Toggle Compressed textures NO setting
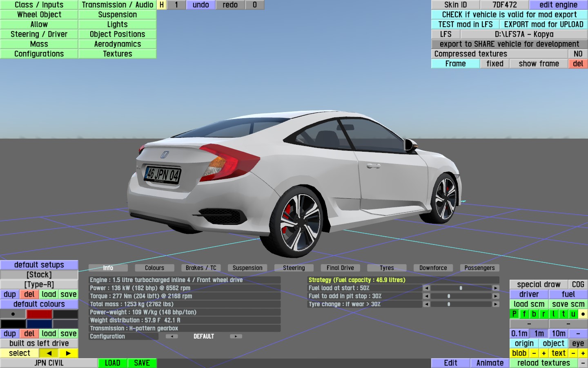The width and height of the screenshot is (588, 368). point(578,54)
